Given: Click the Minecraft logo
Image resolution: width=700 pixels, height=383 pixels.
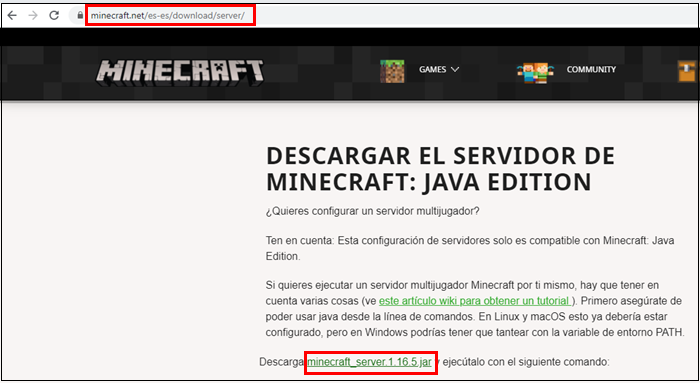Looking at the screenshot, I should 180,72.
